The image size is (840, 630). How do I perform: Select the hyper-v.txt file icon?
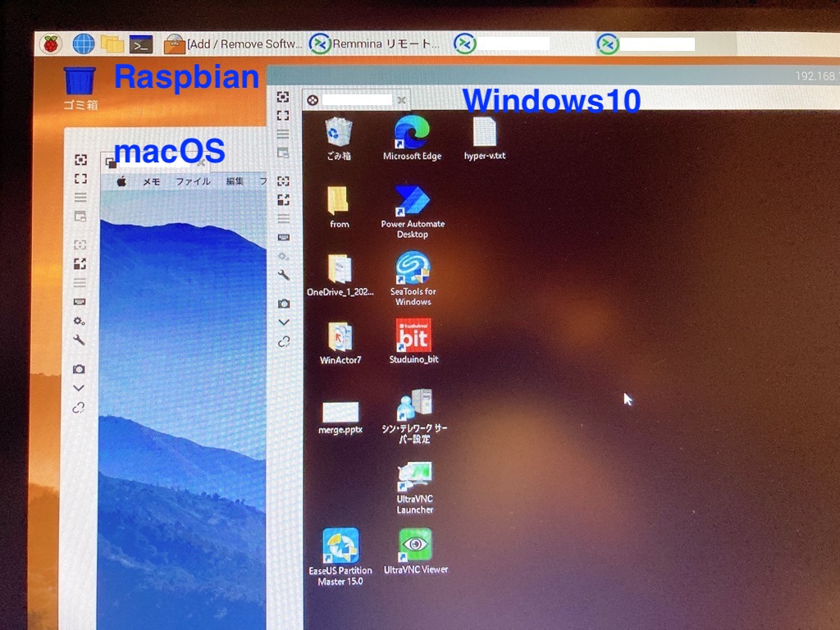tap(485, 138)
